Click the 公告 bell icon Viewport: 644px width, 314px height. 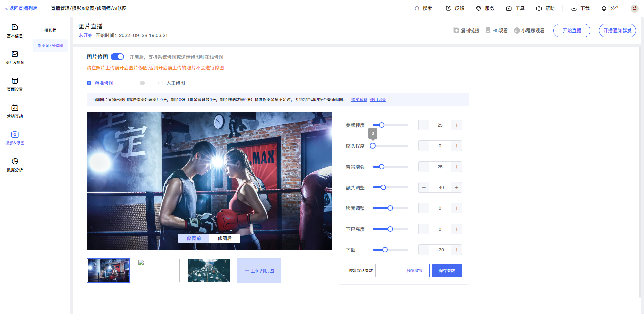[x=604, y=8]
